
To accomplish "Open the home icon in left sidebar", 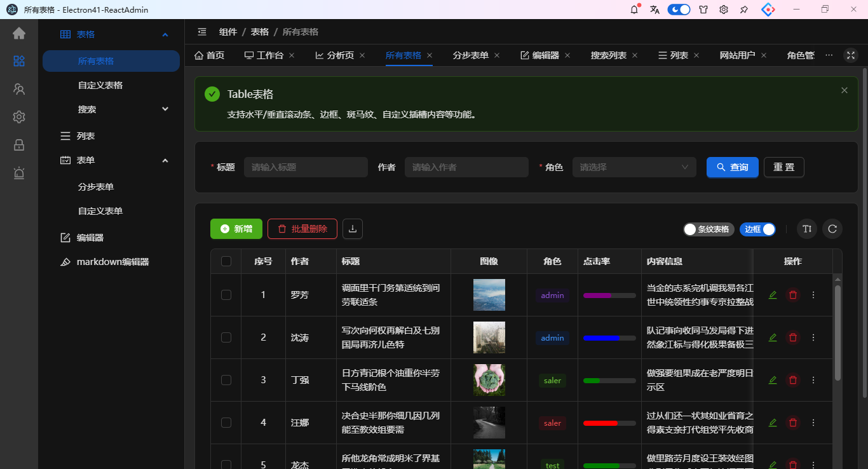I will pos(19,33).
